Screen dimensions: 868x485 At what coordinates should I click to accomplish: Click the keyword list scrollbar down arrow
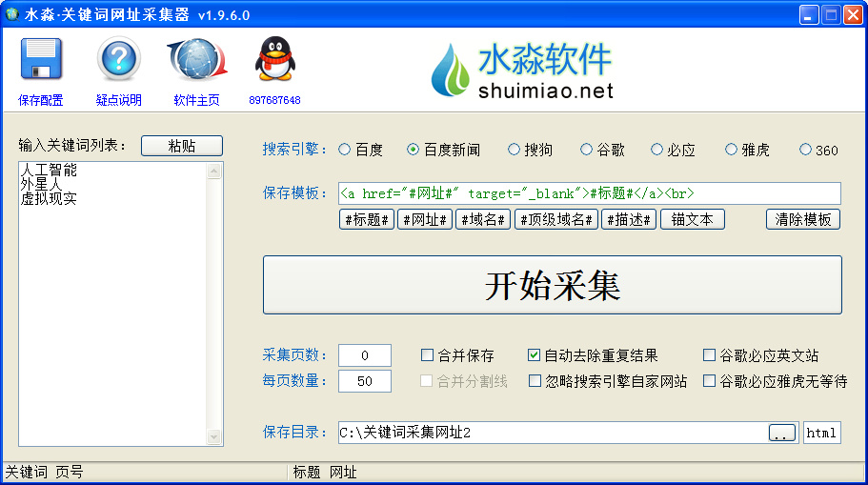pos(214,436)
